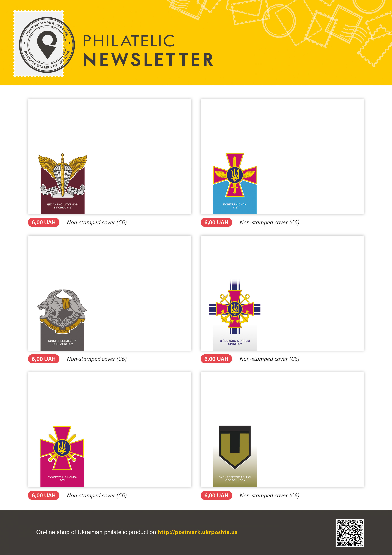Click 'Non-stamped cover (C6)' under Ground Forces envelope
The height and width of the screenshot is (555, 392).
[97, 496]
